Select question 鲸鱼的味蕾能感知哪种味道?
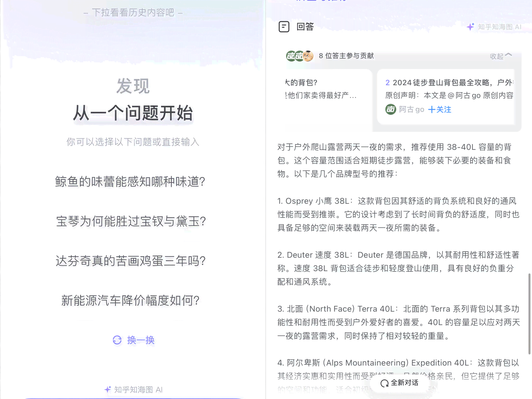 pos(130,182)
